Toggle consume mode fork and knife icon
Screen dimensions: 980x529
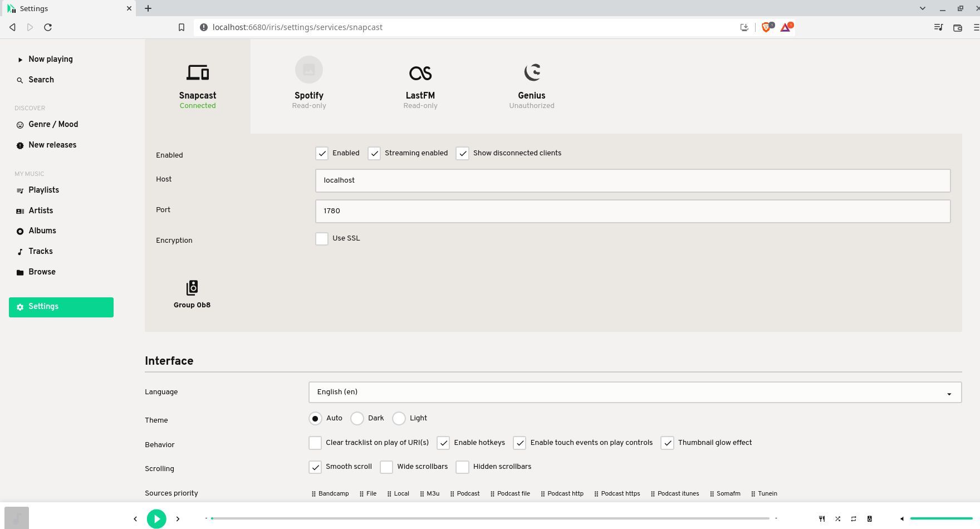click(822, 519)
